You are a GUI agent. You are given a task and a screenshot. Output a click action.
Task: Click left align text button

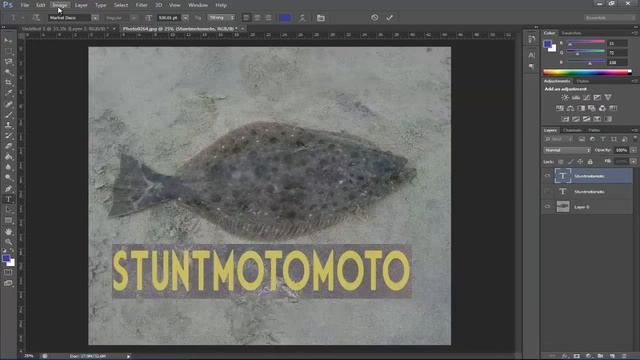point(246,18)
